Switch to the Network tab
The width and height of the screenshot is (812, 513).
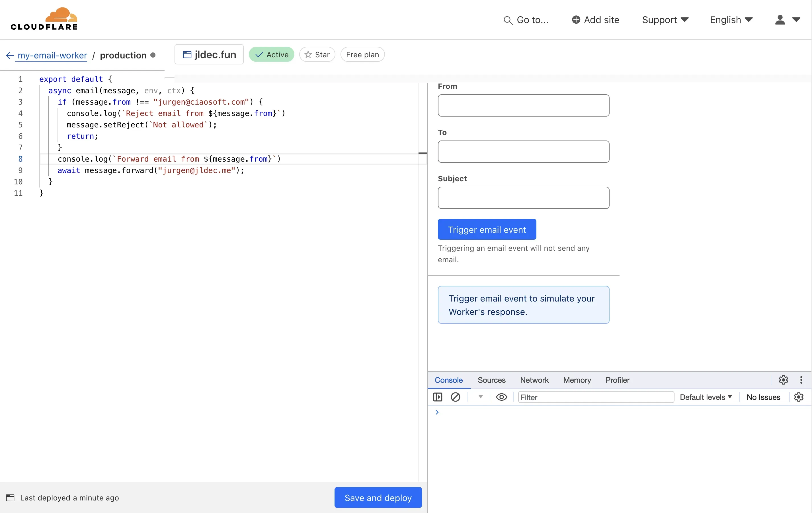pos(534,380)
